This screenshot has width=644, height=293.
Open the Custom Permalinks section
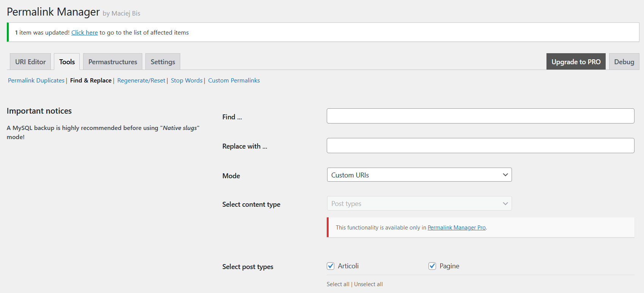coord(234,81)
